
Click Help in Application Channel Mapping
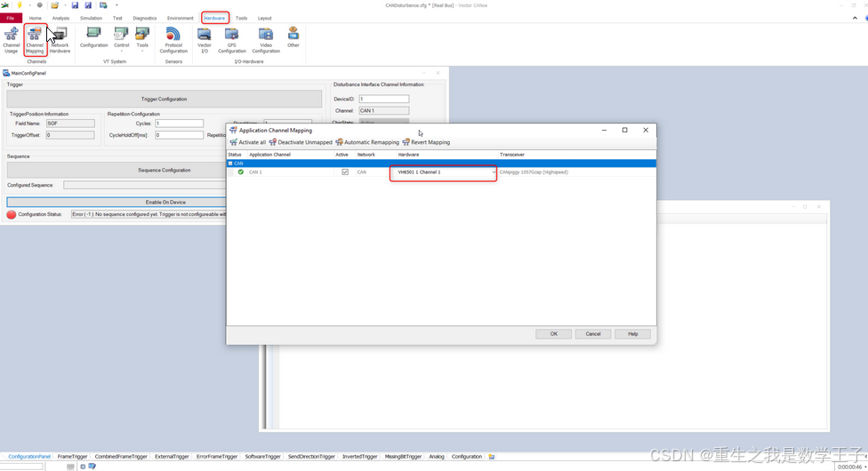[632, 334]
